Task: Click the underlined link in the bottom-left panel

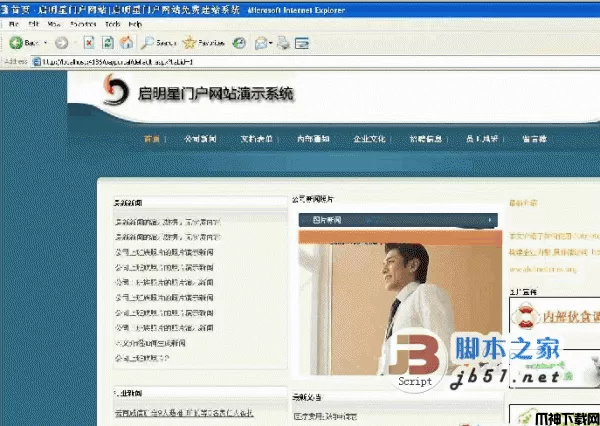Action: point(184,413)
